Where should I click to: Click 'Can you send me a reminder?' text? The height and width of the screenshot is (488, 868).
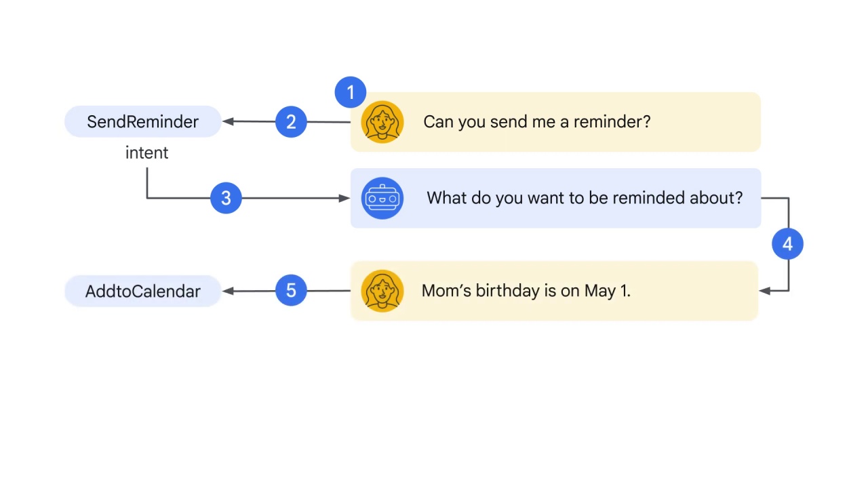pos(536,122)
